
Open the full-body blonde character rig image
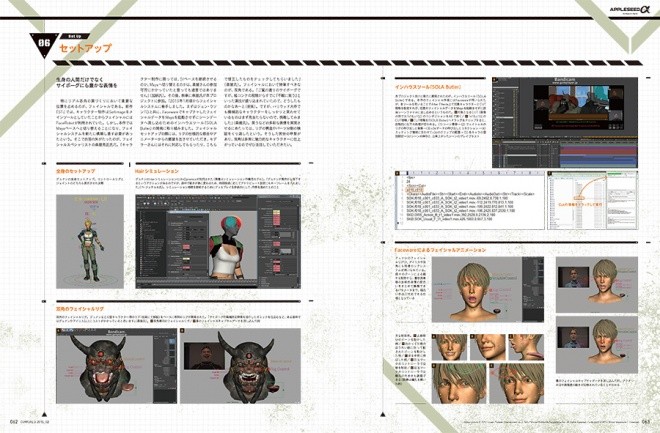[90, 242]
